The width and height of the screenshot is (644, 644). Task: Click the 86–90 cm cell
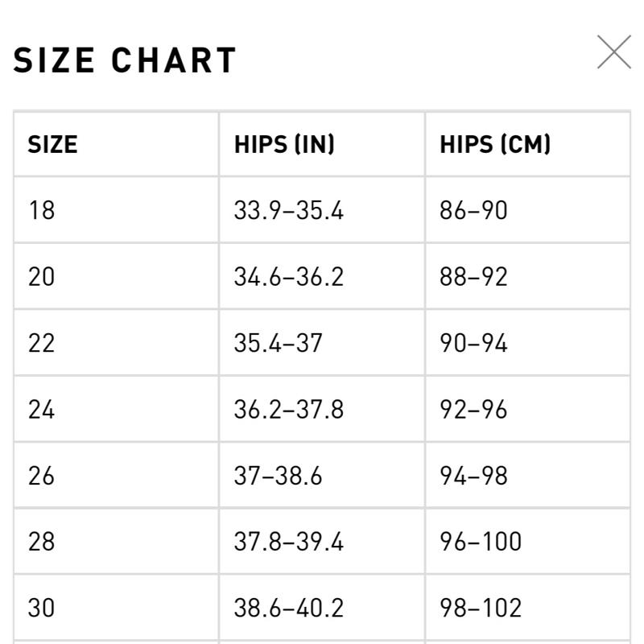tap(528, 210)
